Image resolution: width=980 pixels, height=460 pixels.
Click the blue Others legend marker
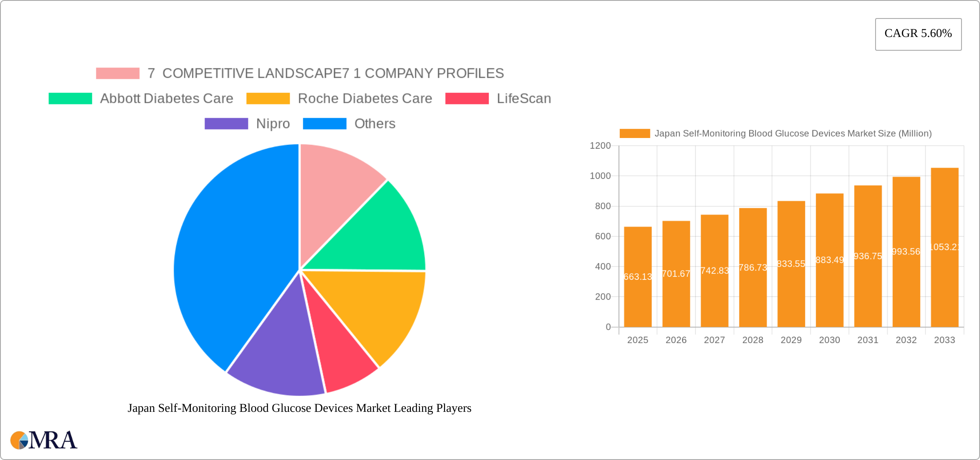coord(325,124)
